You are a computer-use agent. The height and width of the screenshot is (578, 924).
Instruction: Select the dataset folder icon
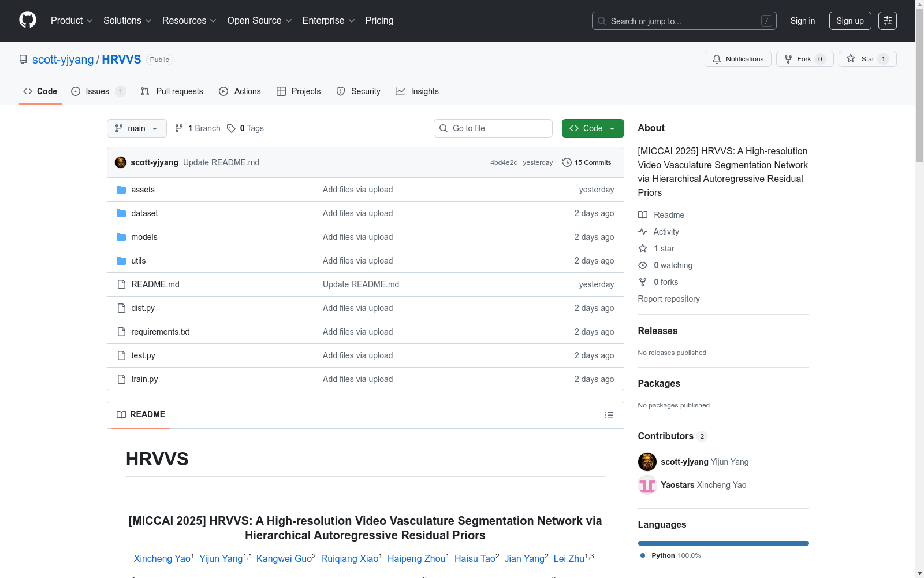click(121, 213)
